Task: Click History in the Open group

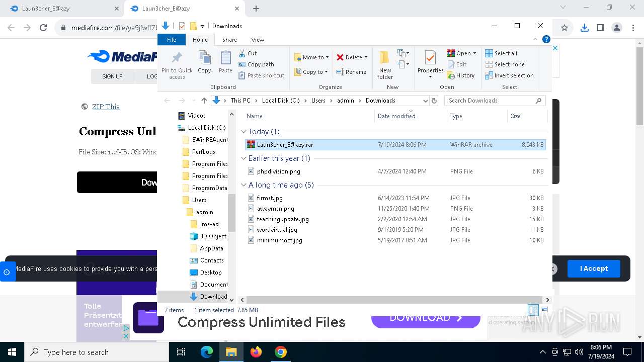Action: [x=460, y=75]
